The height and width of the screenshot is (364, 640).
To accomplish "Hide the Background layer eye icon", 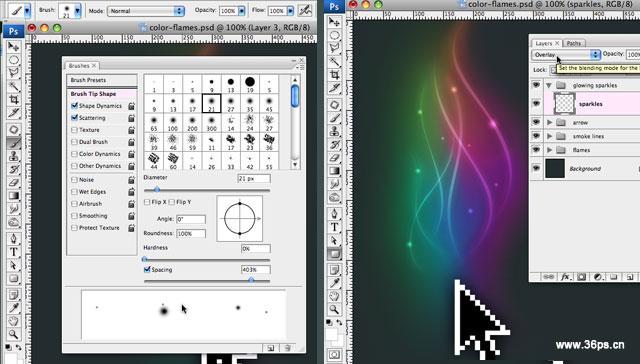I will click(x=536, y=168).
